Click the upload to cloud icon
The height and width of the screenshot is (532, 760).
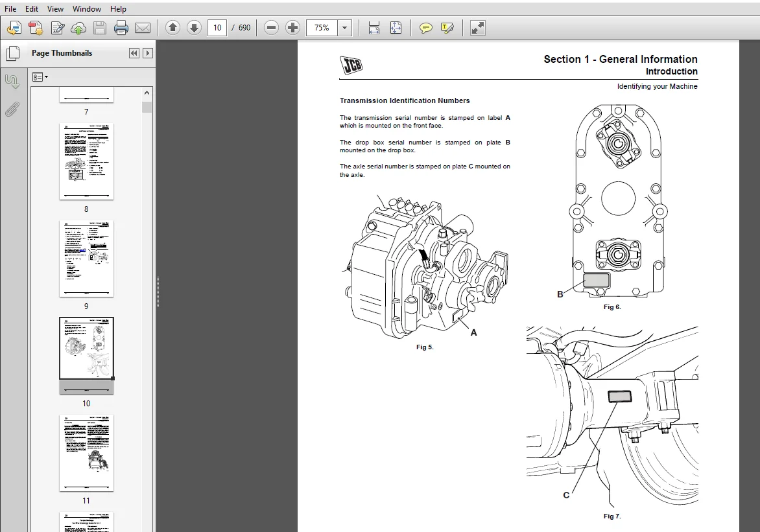[x=78, y=28]
